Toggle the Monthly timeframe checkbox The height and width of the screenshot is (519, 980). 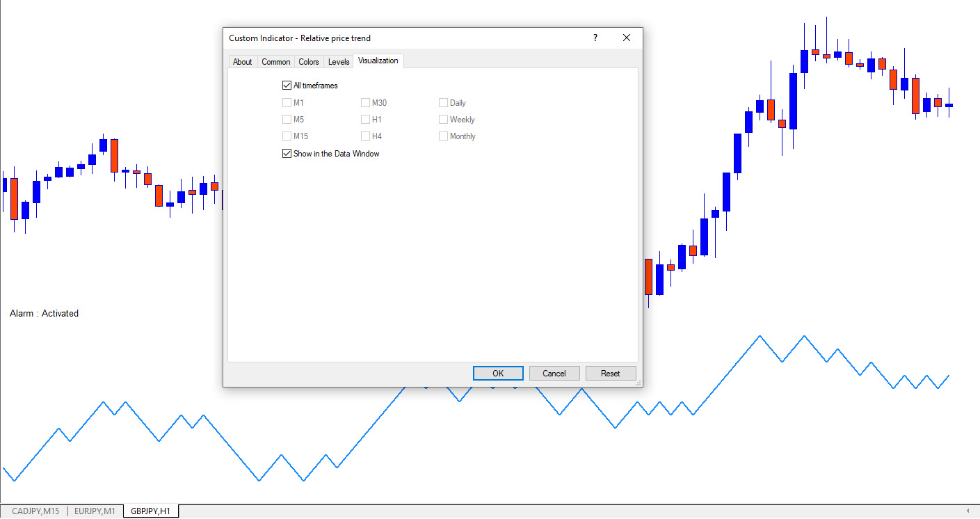[444, 136]
